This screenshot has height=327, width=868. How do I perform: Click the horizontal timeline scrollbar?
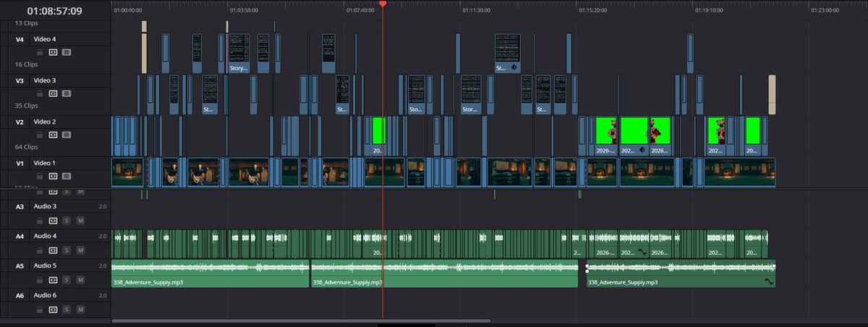301,320
